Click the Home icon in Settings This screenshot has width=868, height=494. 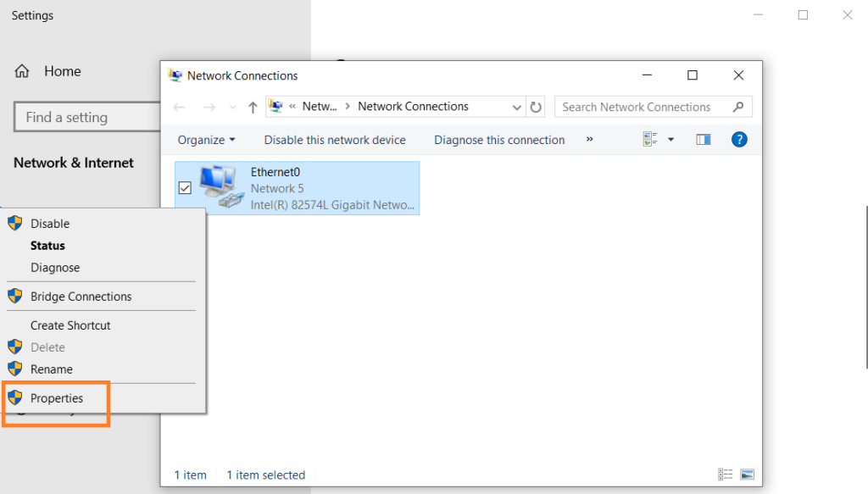[22, 71]
